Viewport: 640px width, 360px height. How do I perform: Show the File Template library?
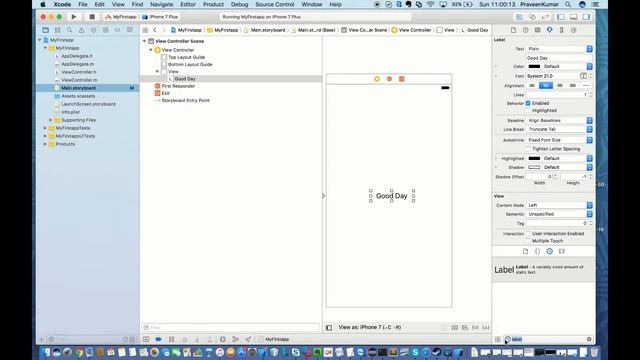point(525,251)
